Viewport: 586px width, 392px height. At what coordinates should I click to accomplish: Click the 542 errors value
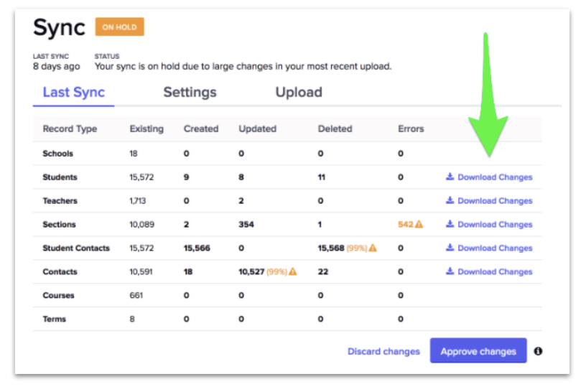click(406, 224)
